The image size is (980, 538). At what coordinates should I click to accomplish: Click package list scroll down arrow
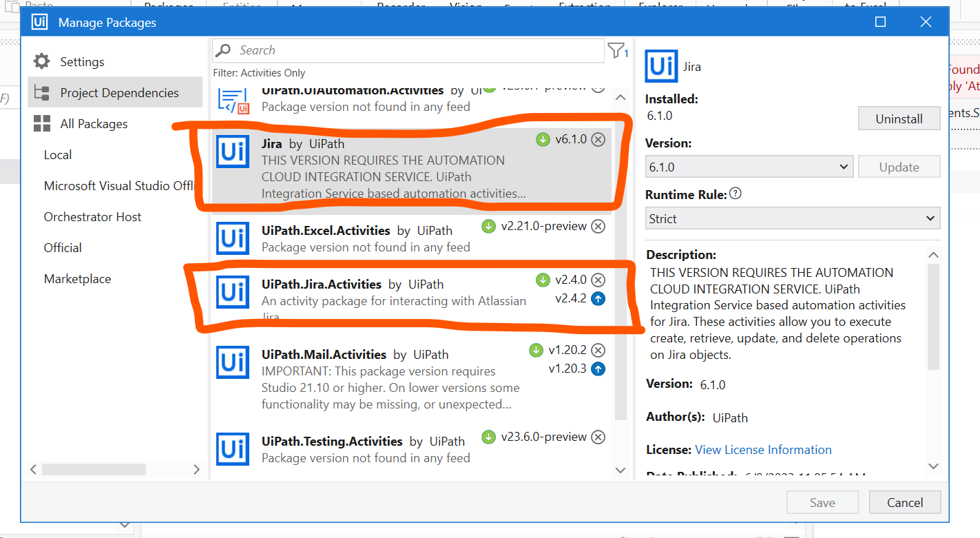click(x=620, y=470)
